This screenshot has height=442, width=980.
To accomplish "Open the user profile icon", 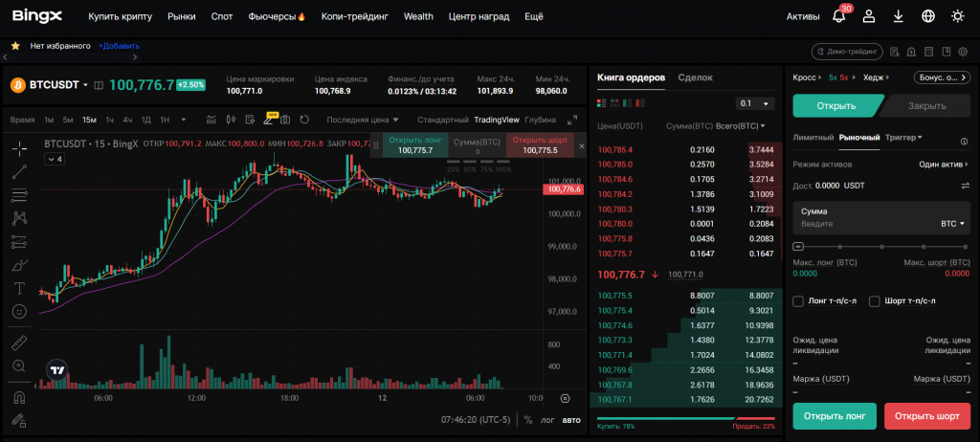I will (869, 16).
